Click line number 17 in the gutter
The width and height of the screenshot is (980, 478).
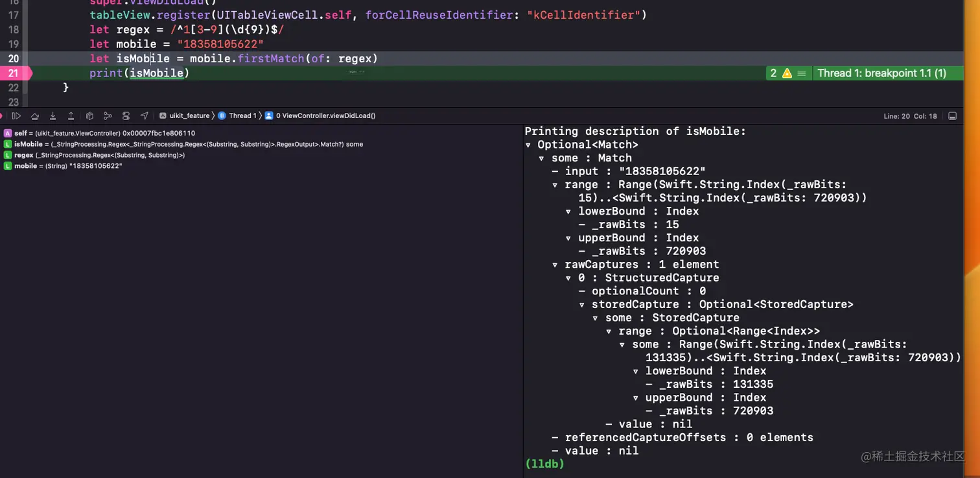coord(14,15)
